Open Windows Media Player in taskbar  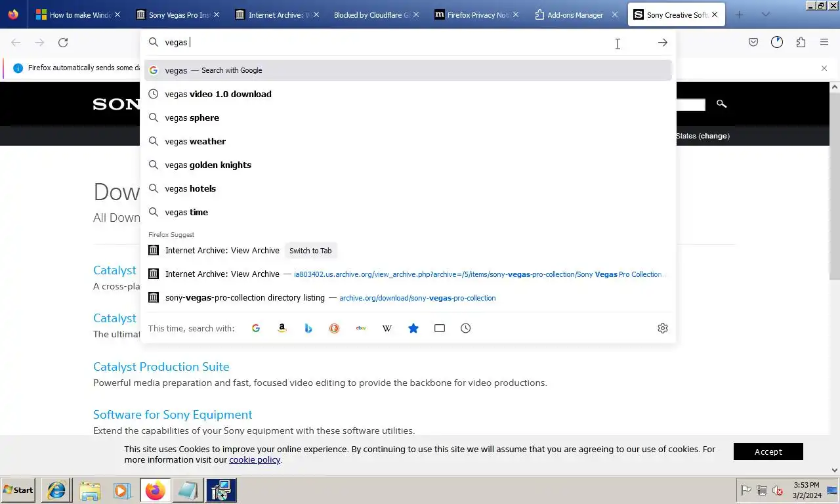click(x=121, y=490)
